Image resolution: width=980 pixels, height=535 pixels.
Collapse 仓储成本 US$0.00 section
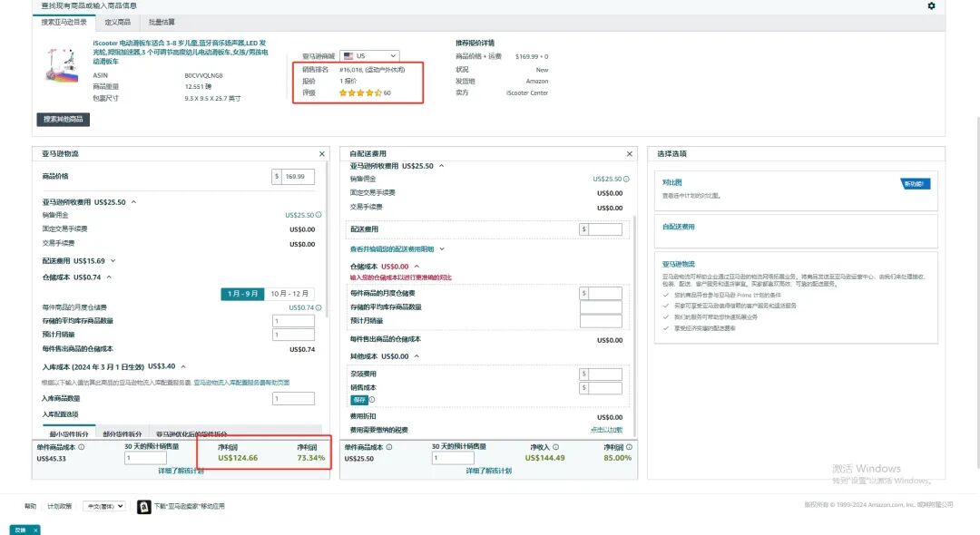tap(416, 267)
